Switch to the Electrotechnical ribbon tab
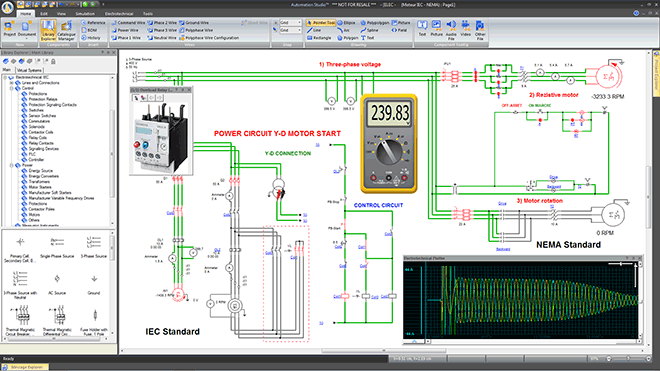The width and height of the screenshot is (660, 371). pyautogui.click(x=119, y=13)
